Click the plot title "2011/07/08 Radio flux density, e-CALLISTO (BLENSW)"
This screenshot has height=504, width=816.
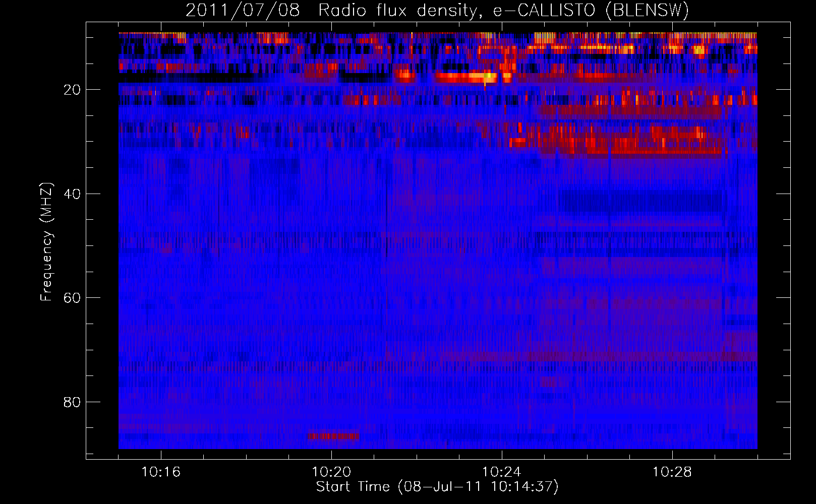pos(437,10)
